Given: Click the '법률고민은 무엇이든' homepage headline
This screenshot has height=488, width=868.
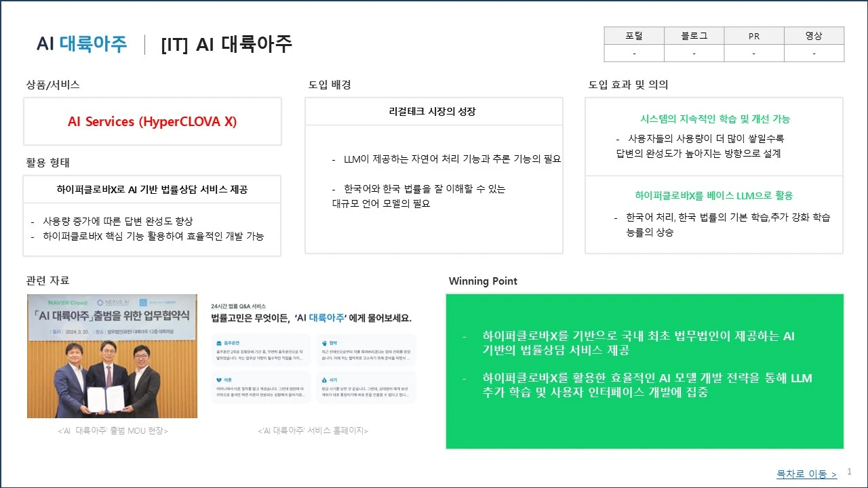Looking at the screenshot, I should click(x=311, y=318).
